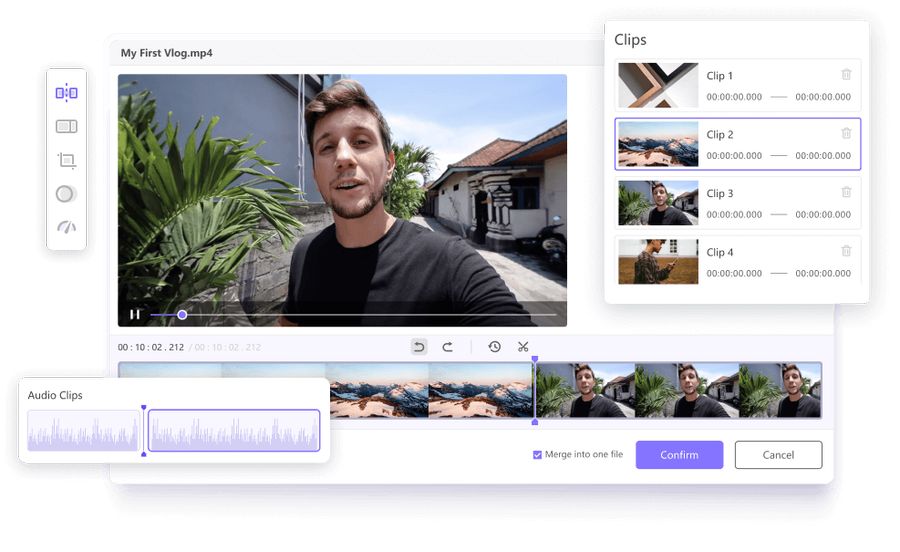Select the crop tool icon

point(66,160)
